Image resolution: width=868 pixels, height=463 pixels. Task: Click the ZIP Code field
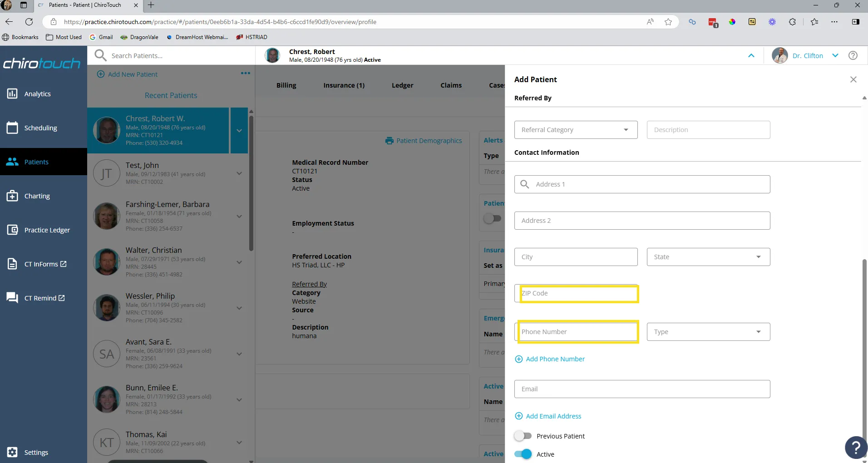pyautogui.click(x=576, y=293)
